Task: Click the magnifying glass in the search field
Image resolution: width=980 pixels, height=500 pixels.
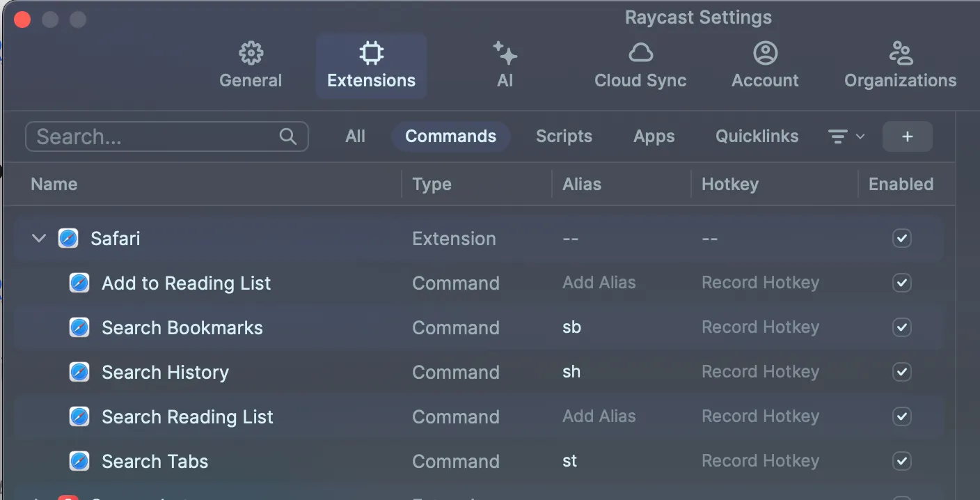Action: tap(287, 136)
